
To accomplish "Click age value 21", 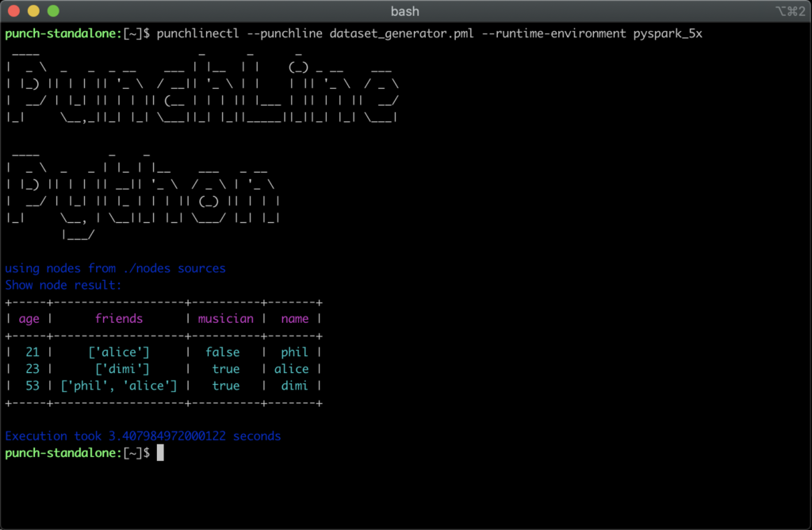I will point(33,352).
